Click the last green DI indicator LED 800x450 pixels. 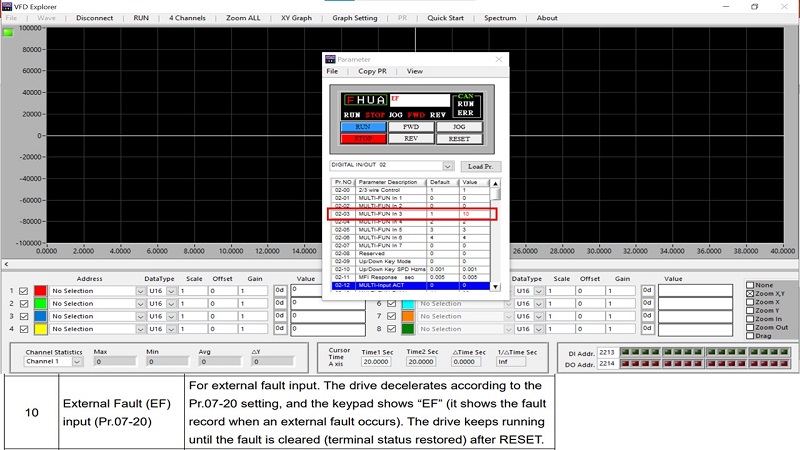(785, 352)
